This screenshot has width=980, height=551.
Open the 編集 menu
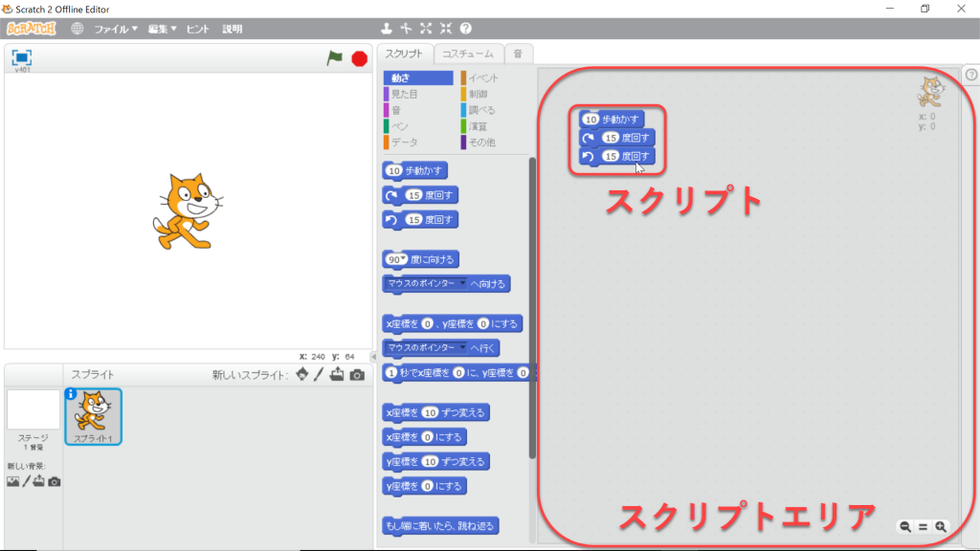tap(162, 29)
